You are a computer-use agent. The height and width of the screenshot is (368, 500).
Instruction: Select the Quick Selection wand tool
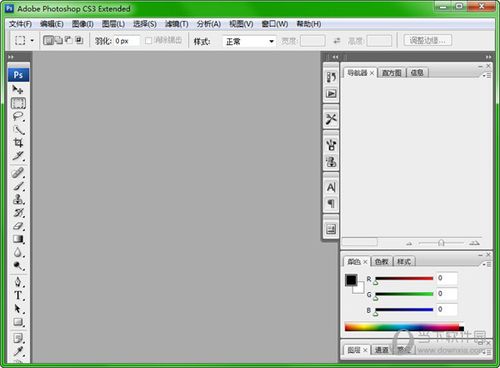pyautogui.click(x=18, y=130)
